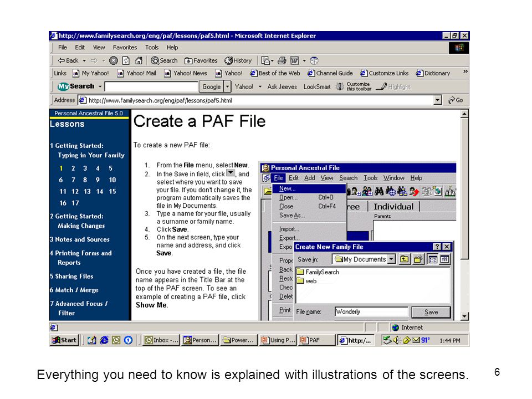
Task: Click the Mail icon in browser toolbar
Action: (x=265, y=61)
